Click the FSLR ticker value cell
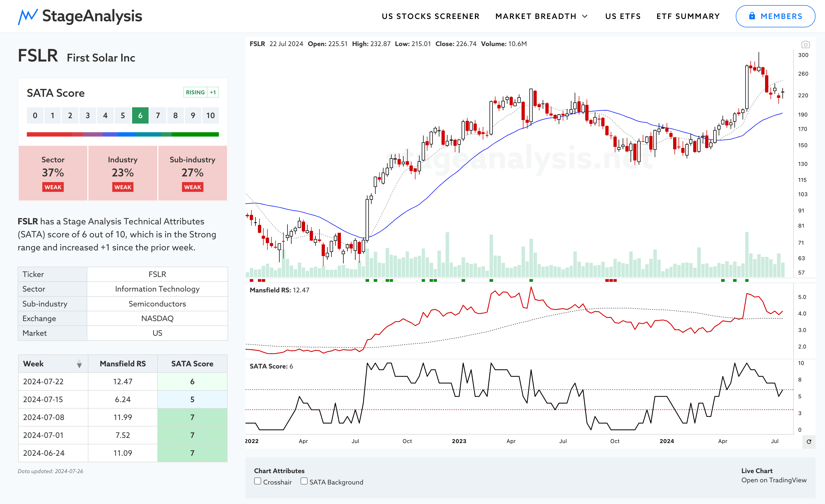 (157, 274)
